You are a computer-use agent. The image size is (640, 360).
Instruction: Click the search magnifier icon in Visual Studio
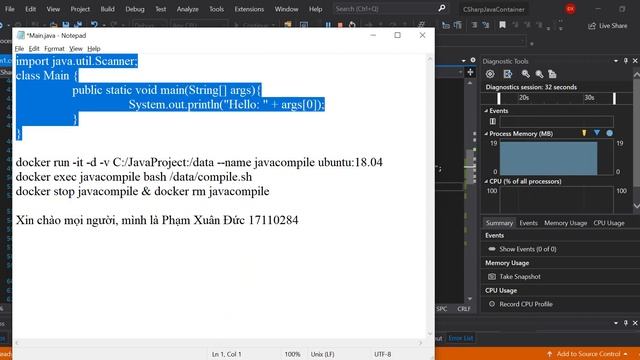click(442, 8)
